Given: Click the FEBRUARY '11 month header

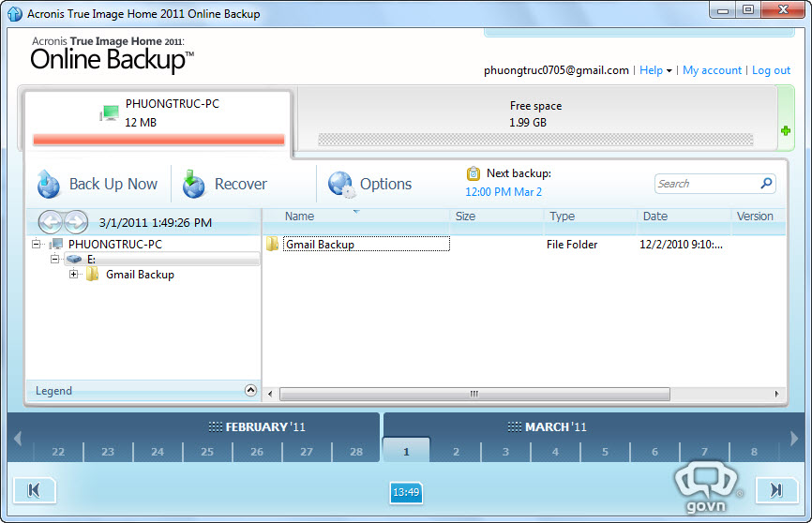Looking at the screenshot, I should coord(257,426).
